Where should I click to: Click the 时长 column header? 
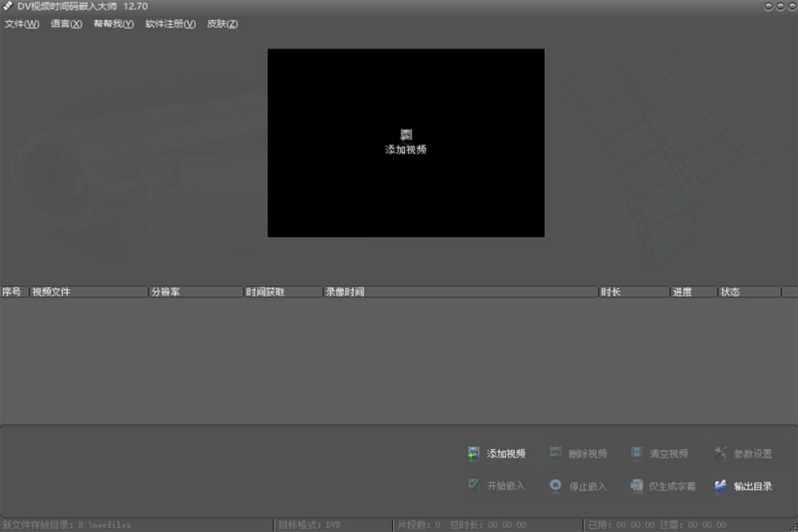(634, 292)
